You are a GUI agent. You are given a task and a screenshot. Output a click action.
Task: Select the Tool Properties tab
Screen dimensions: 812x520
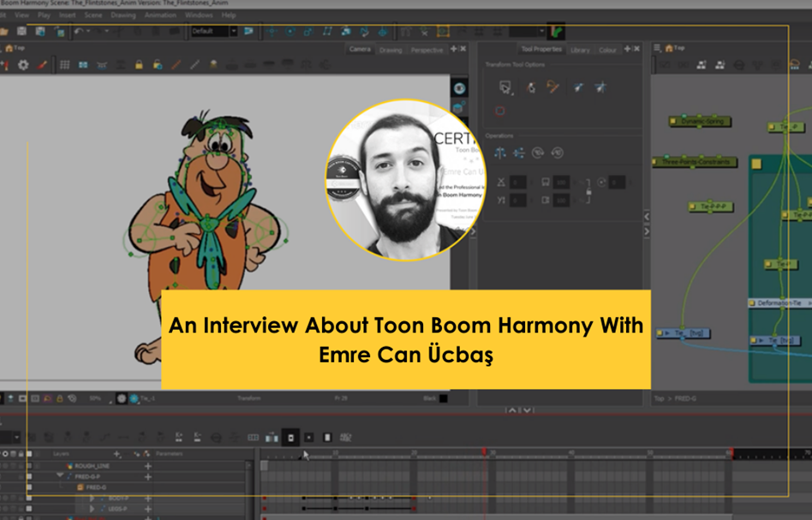(x=541, y=49)
